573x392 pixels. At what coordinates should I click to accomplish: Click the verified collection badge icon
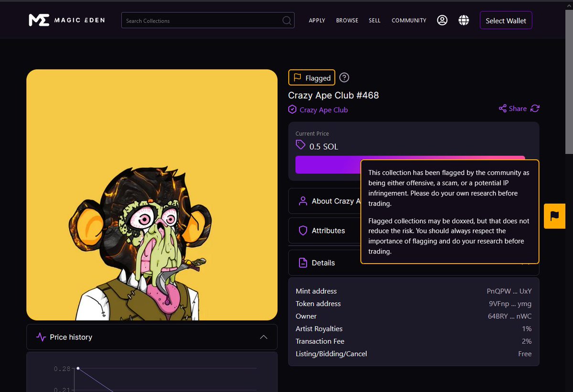coord(292,109)
